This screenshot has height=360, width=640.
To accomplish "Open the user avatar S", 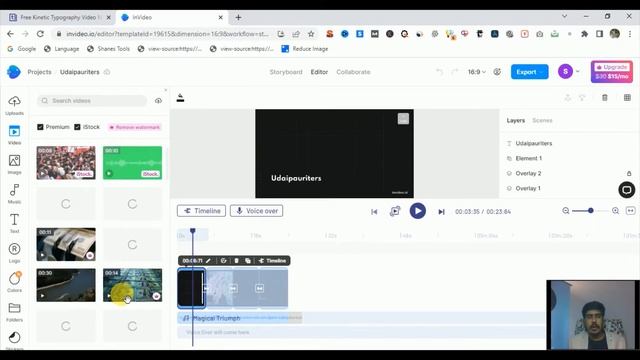I will (x=565, y=71).
